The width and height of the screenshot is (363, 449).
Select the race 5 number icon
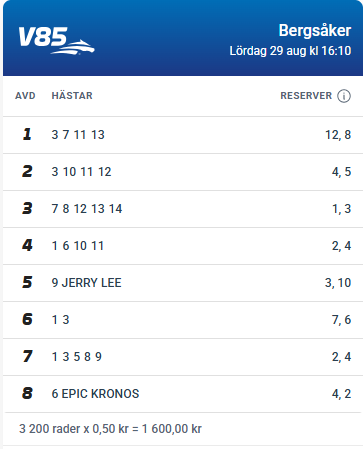(27, 282)
